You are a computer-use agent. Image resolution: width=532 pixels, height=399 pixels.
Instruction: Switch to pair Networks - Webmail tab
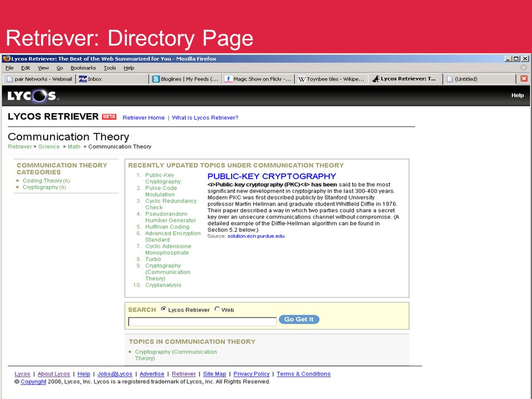(x=39, y=79)
